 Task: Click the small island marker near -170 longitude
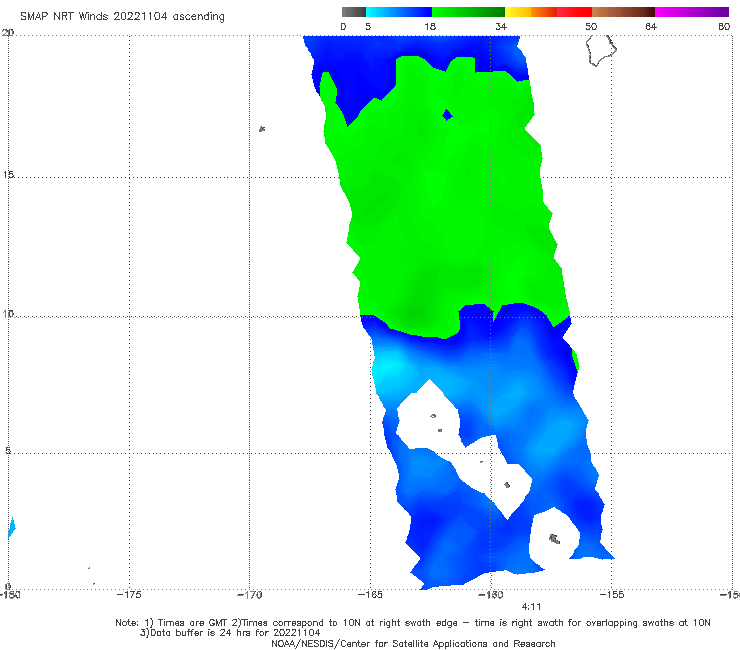point(262,129)
